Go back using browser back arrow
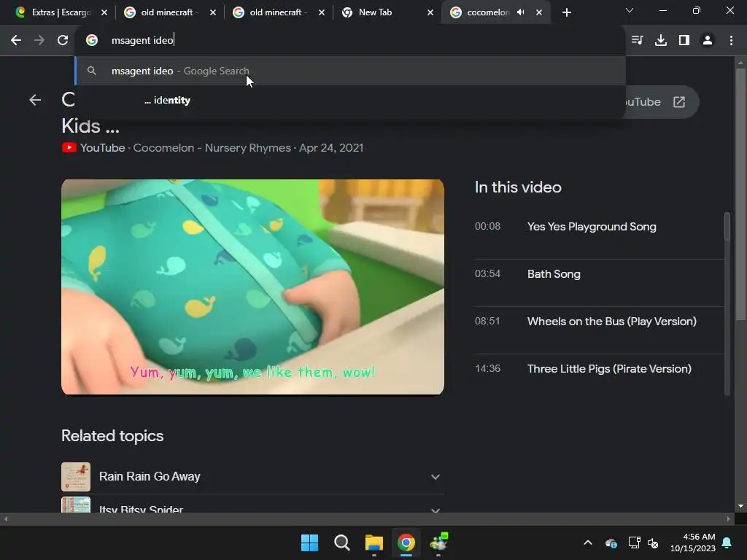The image size is (747, 560). tap(16, 41)
